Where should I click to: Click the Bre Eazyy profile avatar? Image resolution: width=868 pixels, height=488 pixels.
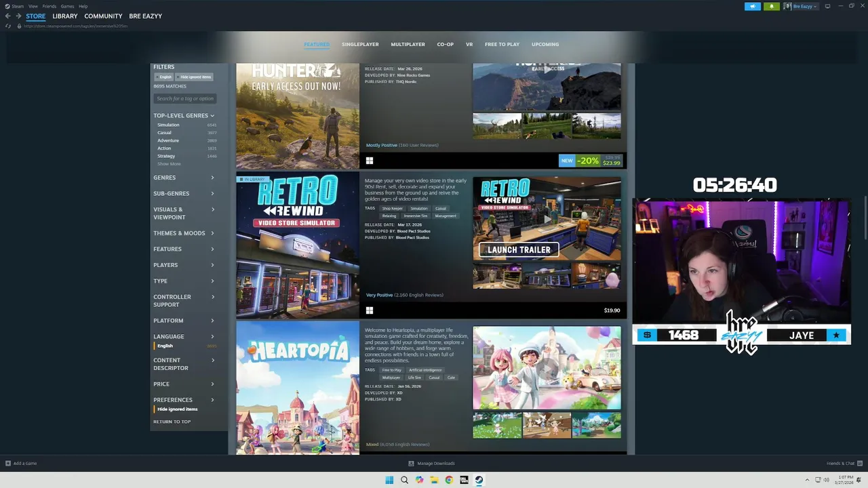(x=787, y=6)
